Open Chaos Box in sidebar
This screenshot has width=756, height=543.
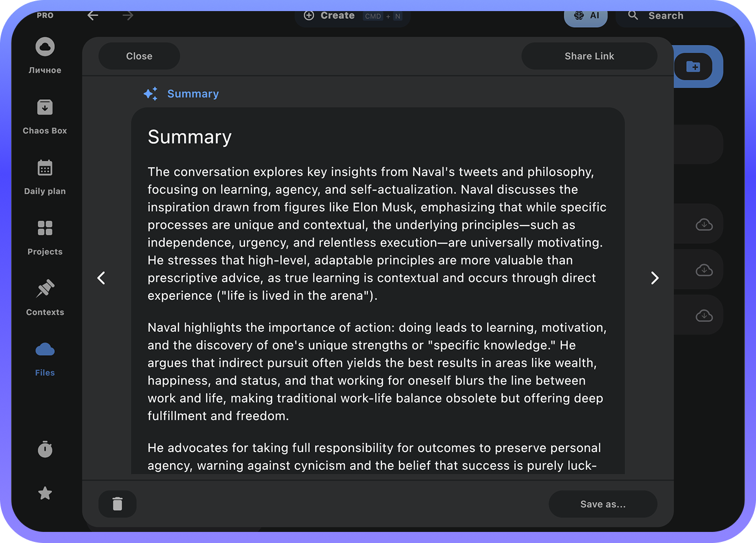[45, 115]
